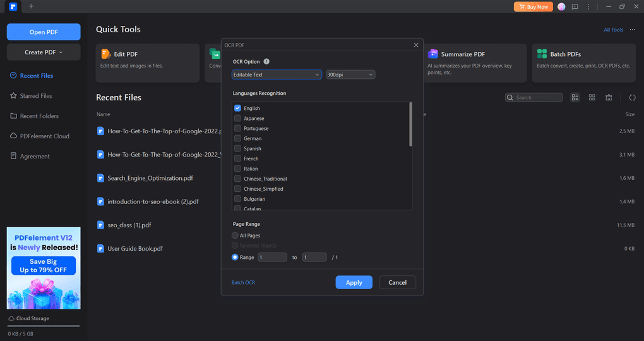Switch to grid view icon
Image resolution: width=644 pixels, height=341 pixels.
pyautogui.click(x=592, y=97)
